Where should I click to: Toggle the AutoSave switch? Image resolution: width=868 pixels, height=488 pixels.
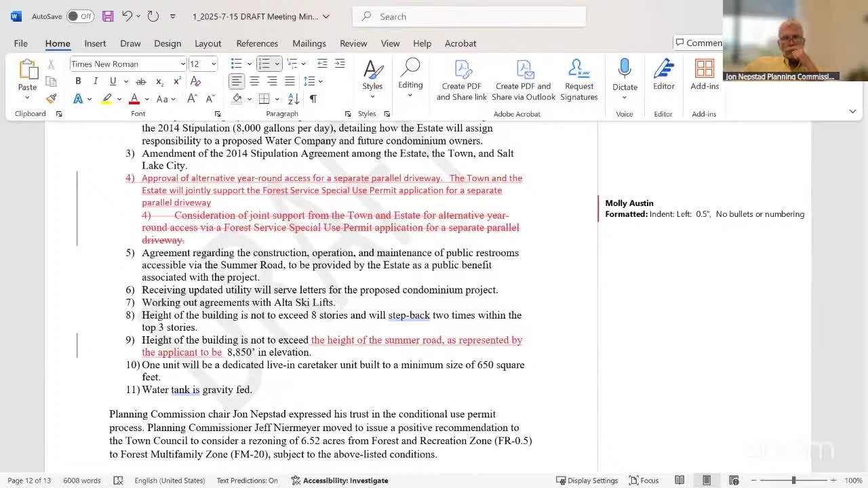coord(80,16)
